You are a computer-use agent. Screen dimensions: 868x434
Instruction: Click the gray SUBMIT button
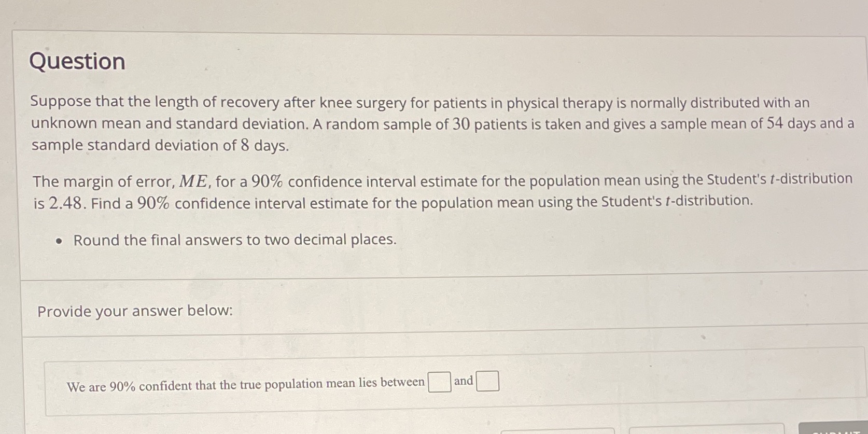833,428
